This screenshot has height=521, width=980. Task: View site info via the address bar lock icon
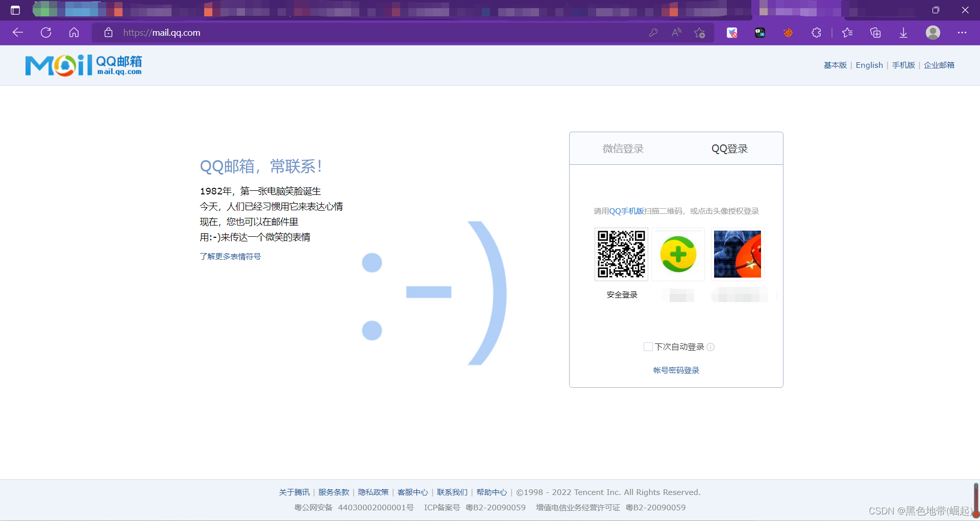click(x=108, y=33)
